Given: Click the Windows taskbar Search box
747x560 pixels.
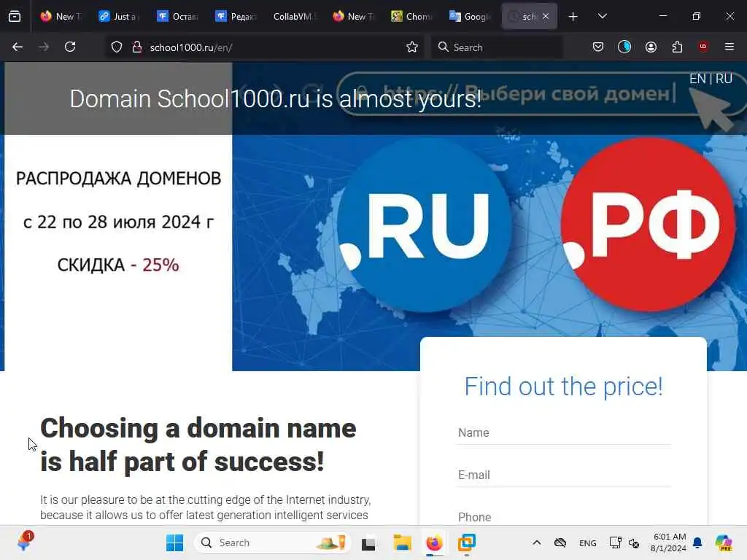Looking at the screenshot, I should (x=273, y=542).
